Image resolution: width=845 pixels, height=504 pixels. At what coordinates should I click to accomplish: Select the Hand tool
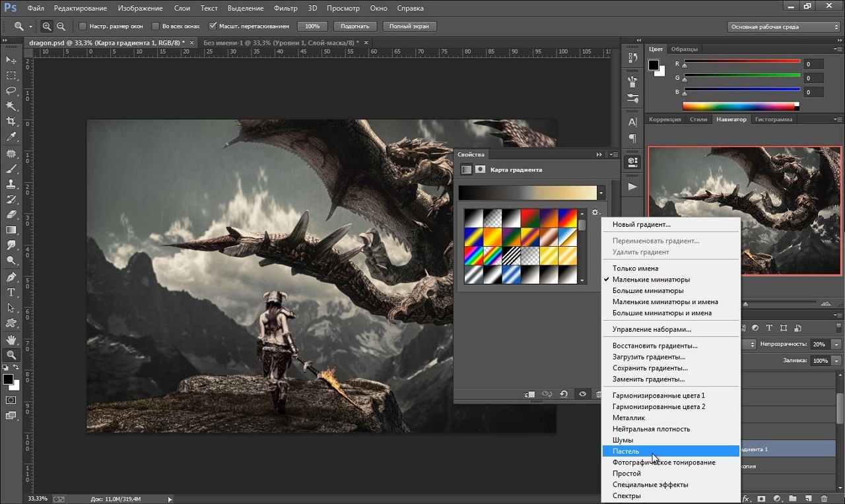coord(11,340)
